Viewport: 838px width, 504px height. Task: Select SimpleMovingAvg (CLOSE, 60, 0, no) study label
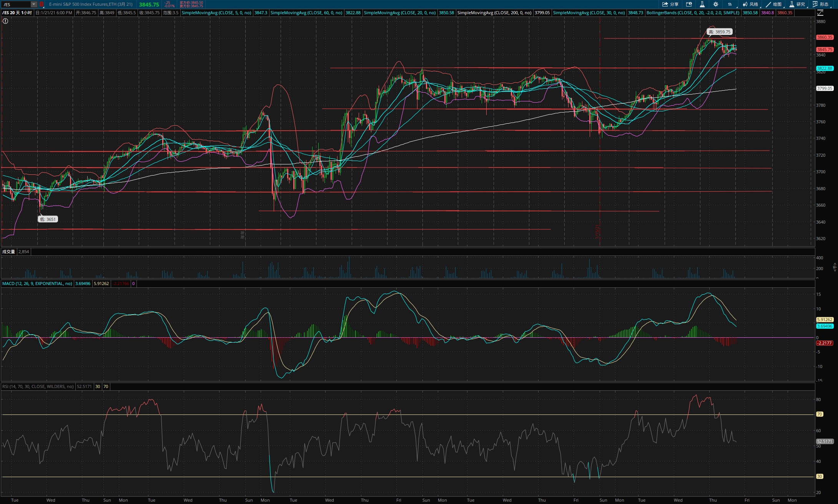tap(306, 13)
